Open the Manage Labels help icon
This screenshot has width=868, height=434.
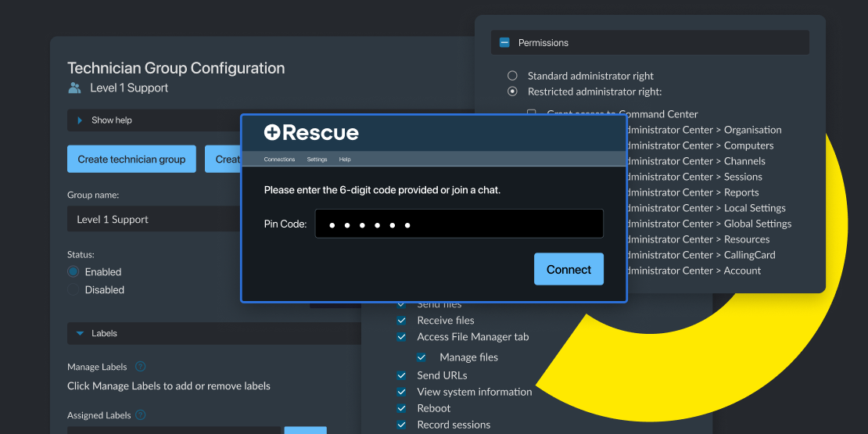(141, 367)
